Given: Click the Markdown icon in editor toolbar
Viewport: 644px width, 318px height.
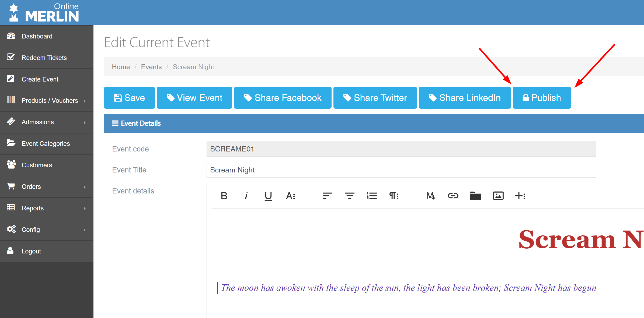Looking at the screenshot, I should click(430, 196).
